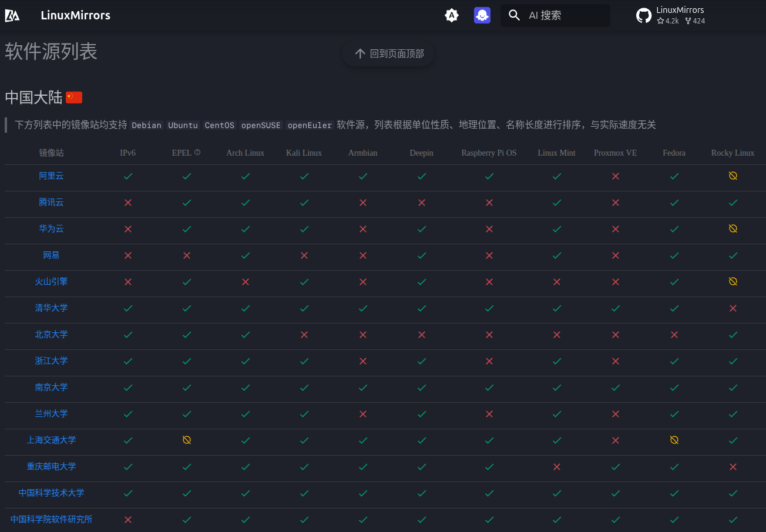The image size is (766, 532).
Task: Click Arch Linux cross icon for 火山引擎
Action: [x=246, y=282]
